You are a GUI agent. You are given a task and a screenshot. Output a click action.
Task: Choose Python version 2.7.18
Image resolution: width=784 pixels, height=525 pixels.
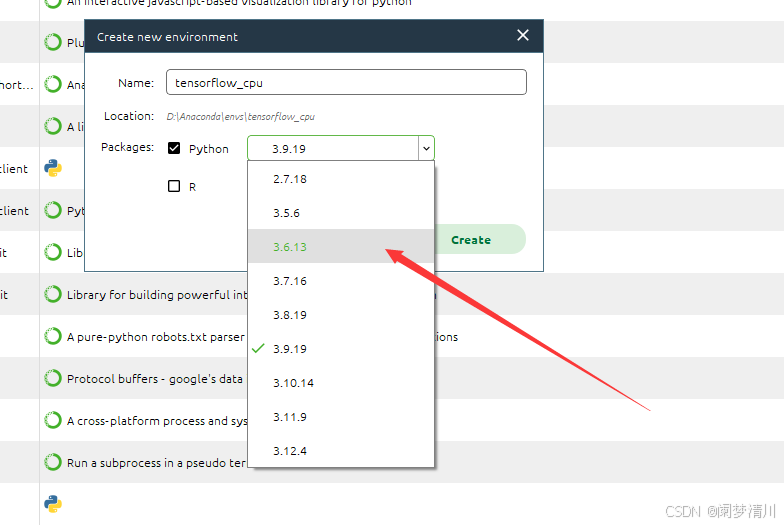point(341,179)
